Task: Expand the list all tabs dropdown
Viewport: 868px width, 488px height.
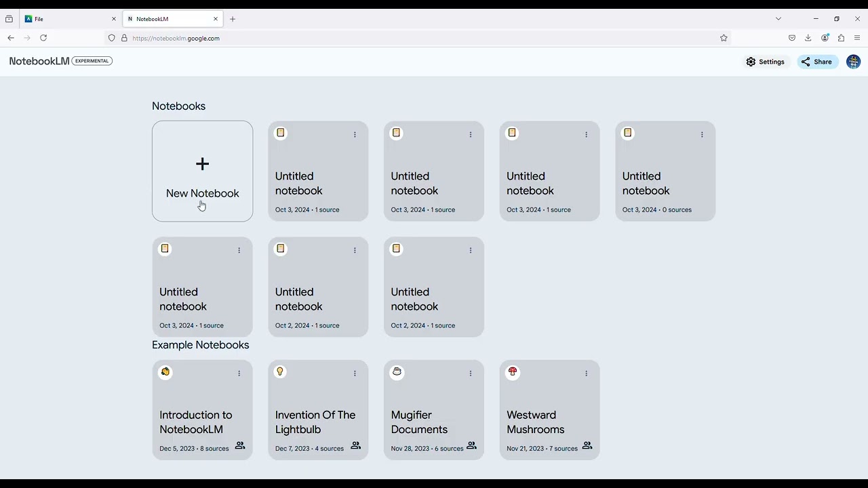Action: (x=778, y=19)
